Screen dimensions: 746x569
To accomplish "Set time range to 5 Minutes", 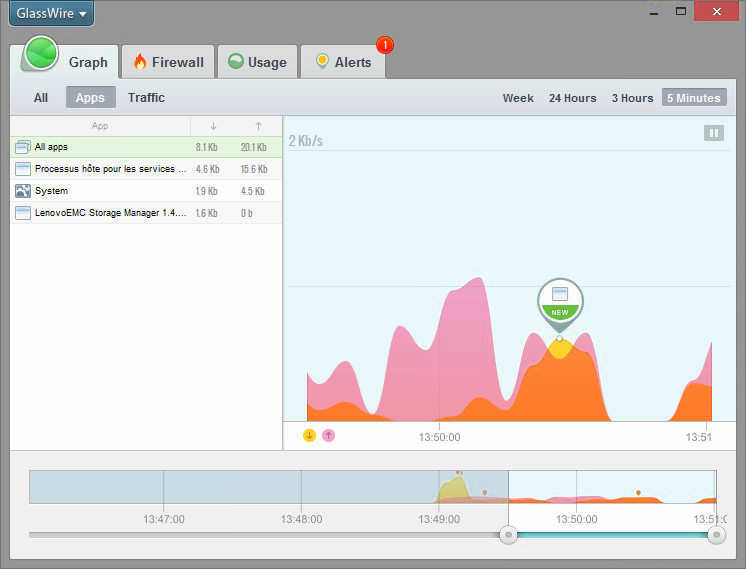I will coord(694,98).
